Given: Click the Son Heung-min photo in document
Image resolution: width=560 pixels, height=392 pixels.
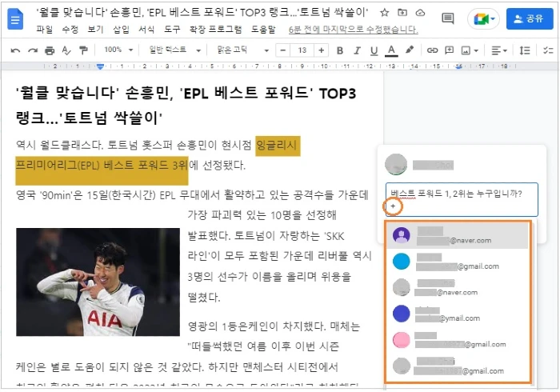Looking at the screenshot, I should click(98, 282).
